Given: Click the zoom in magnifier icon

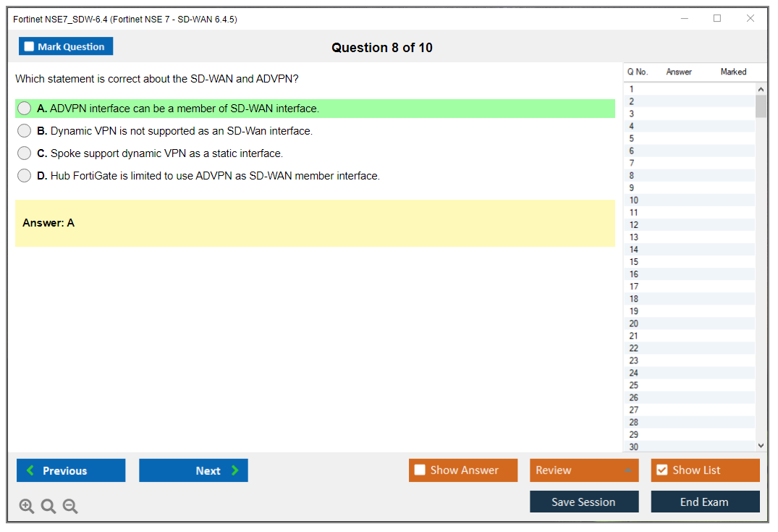Looking at the screenshot, I should pos(27,506).
